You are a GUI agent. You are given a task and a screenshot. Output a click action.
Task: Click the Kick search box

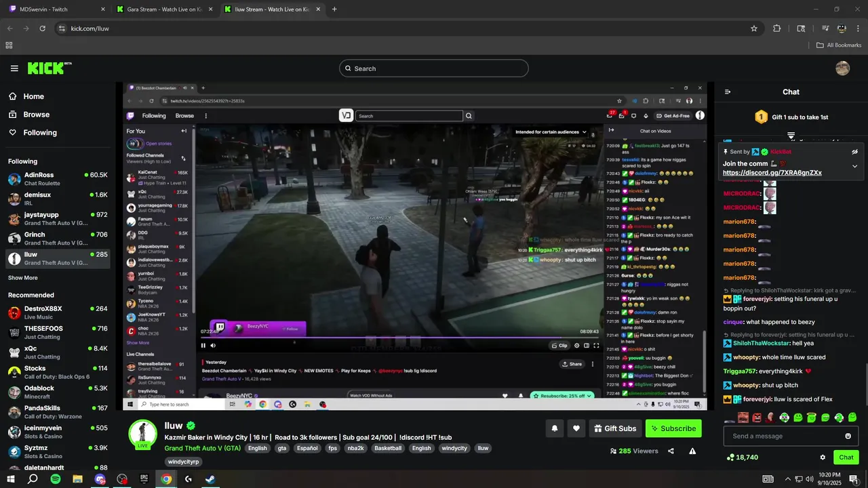point(434,68)
